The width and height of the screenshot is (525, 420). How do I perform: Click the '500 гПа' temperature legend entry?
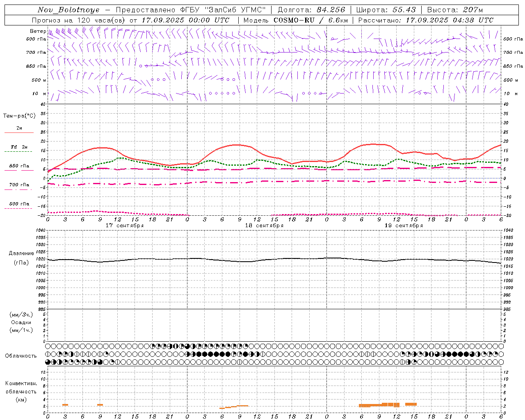coord(19,204)
